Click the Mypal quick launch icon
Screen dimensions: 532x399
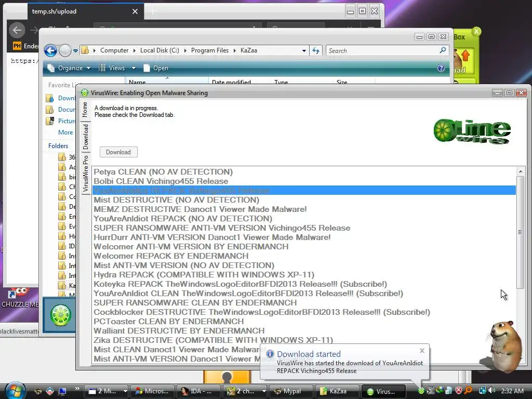tap(38, 391)
